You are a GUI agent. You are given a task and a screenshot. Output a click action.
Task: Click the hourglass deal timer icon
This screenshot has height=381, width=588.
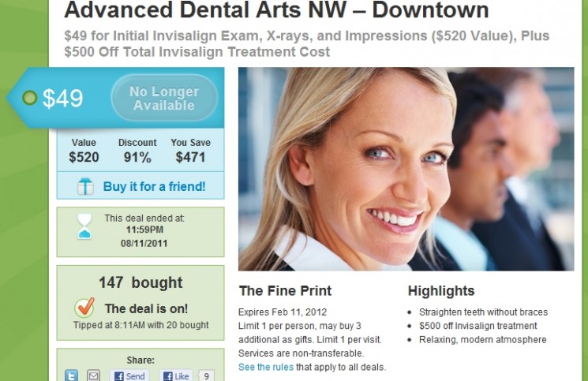tap(84, 226)
